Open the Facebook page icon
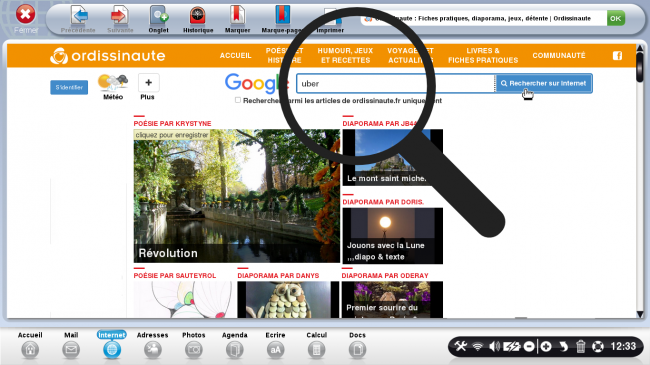This screenshot has height=365, width=650. pos(617,56)
